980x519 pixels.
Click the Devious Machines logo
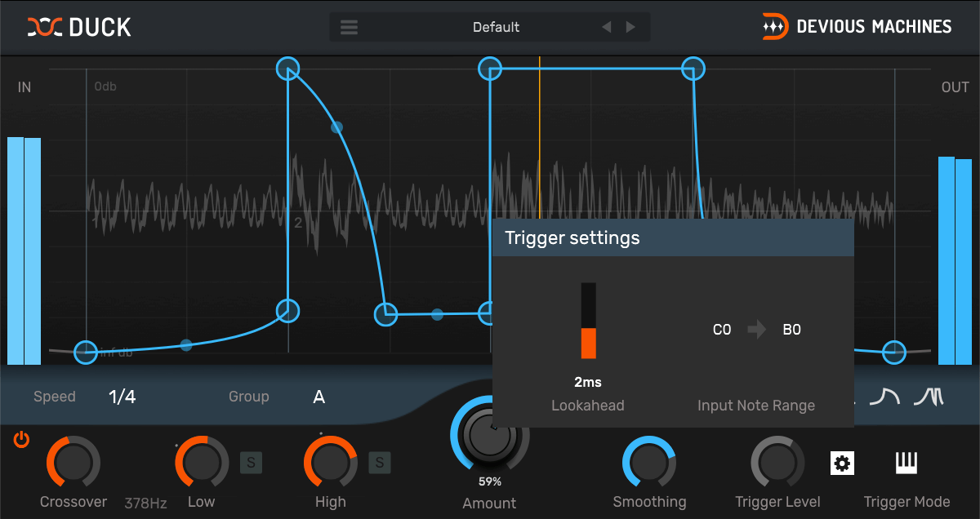[x=856, y=26]
